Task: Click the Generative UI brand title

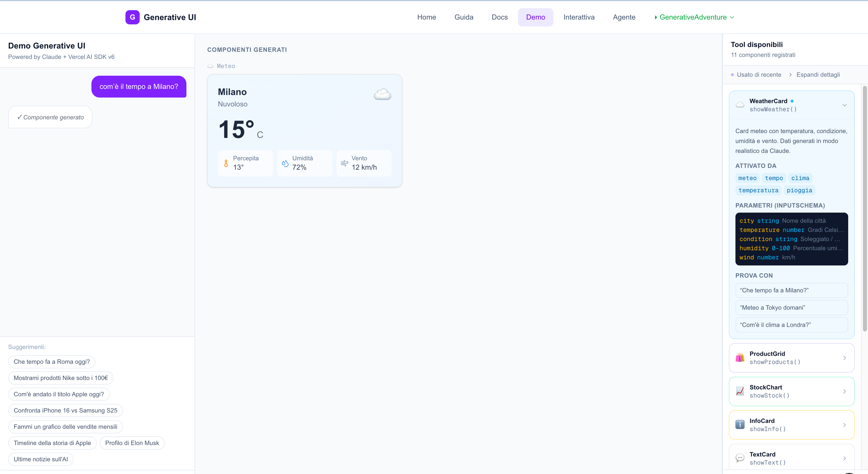Action: tap(170, 17)
